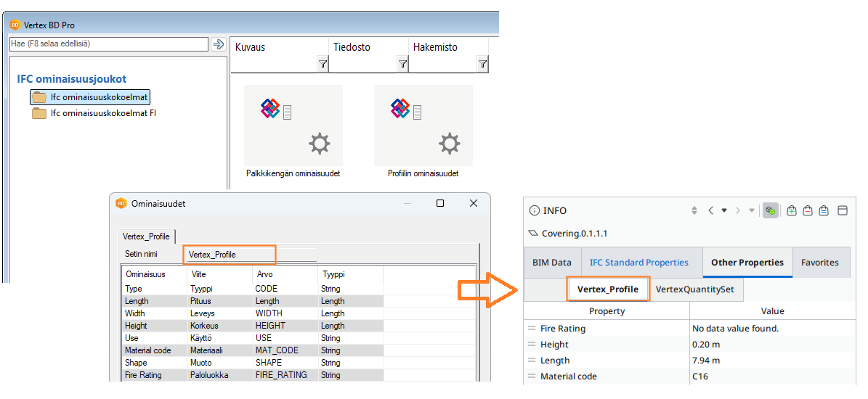Image resolution: width=868 pixels, height=399 pixels.
Task: Click the shape icon beside Covering.0.1.1.1
Action: click(x=533, y=233)
